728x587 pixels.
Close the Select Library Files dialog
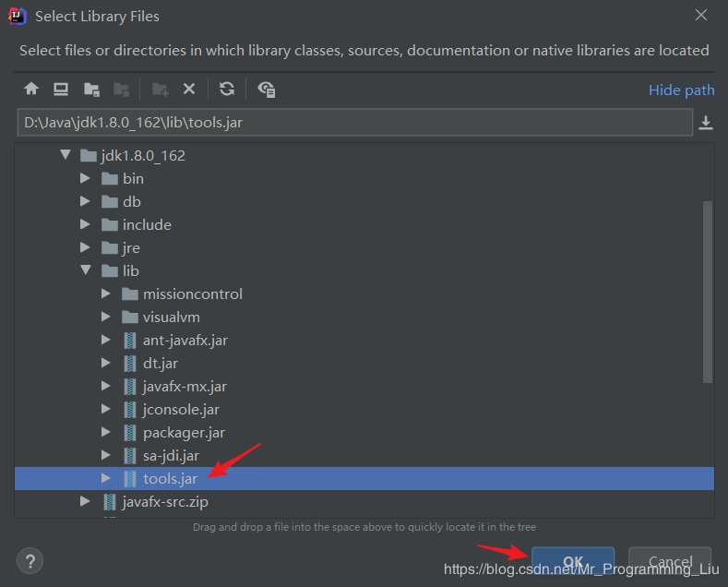coord(701,16)
